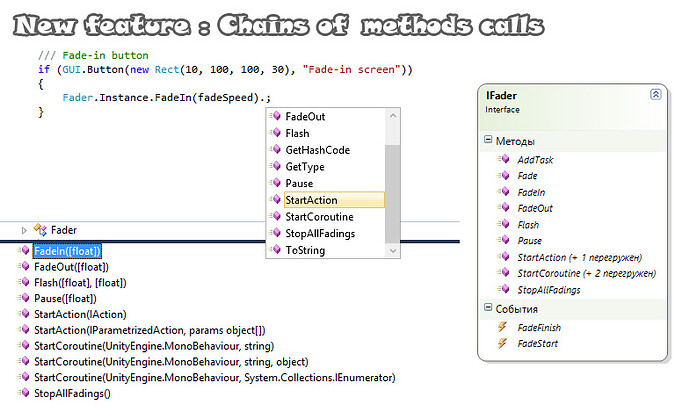
Task: Select FadeIn([float]) member
Action: [x=67, y=251]
